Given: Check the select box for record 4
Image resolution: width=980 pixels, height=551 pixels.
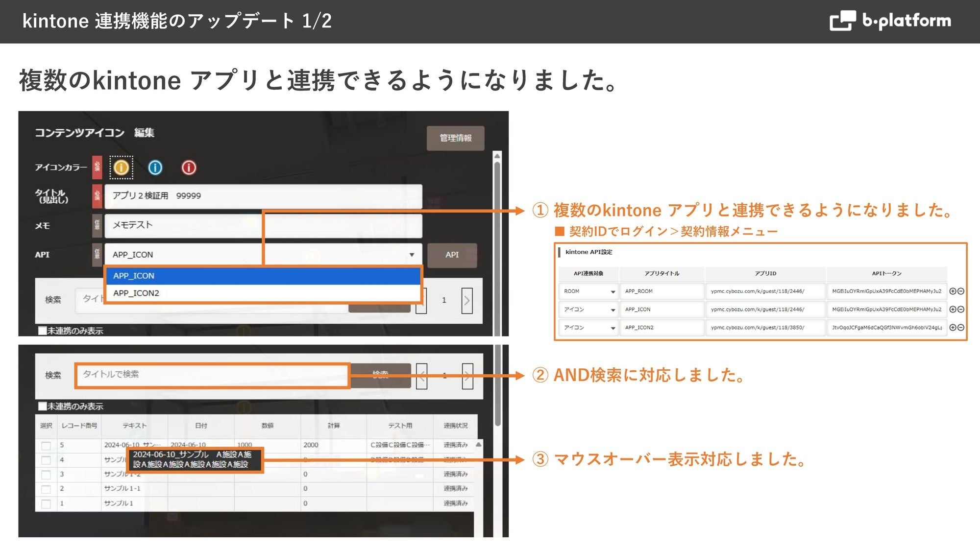Looking at the screenshot, I should [46, 460].
